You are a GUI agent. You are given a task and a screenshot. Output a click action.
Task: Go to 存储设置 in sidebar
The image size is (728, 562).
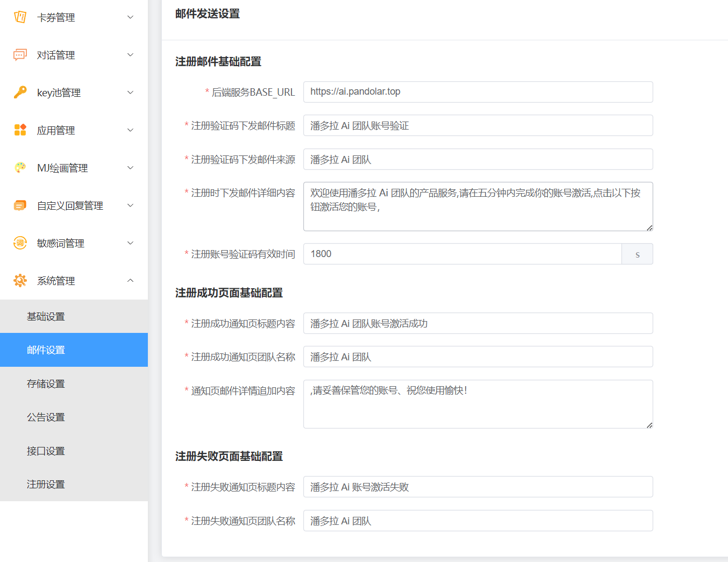point(46,384)
